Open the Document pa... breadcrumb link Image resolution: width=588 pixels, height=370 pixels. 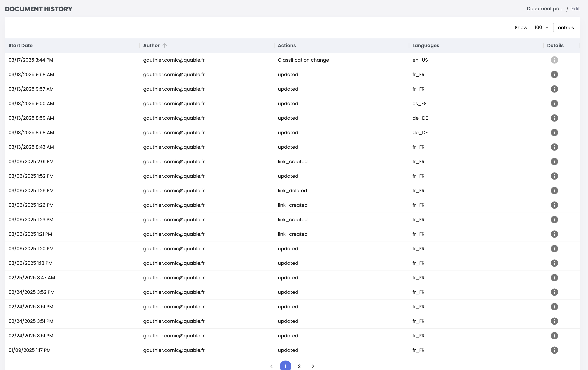point(544,9)
